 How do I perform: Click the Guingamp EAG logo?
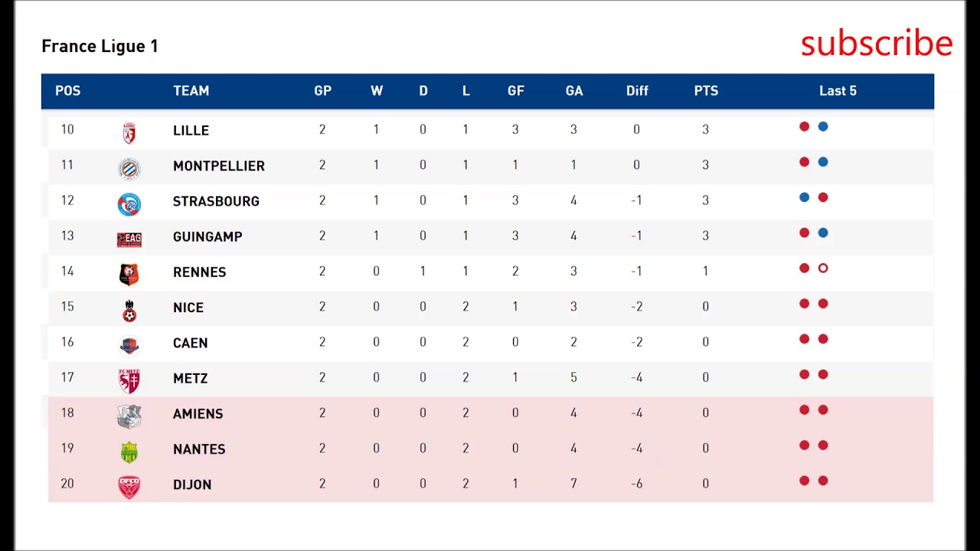pyautogui.click(x=129, y=239)
